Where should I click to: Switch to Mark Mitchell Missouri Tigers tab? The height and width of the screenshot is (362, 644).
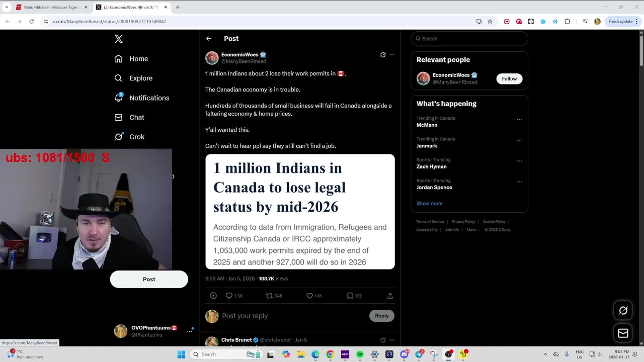(51, 7)
